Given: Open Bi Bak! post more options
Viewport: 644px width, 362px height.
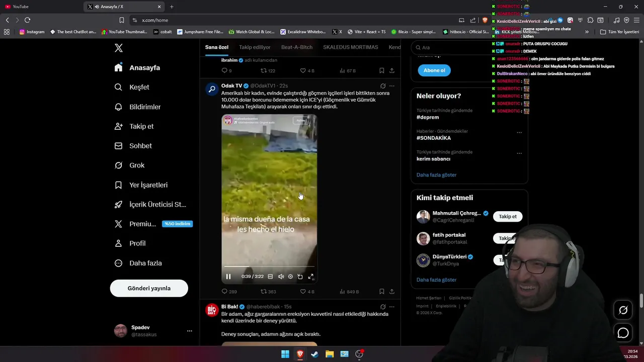Looking at the screenshot, I should pyautogui.click(x=392, y=307).
